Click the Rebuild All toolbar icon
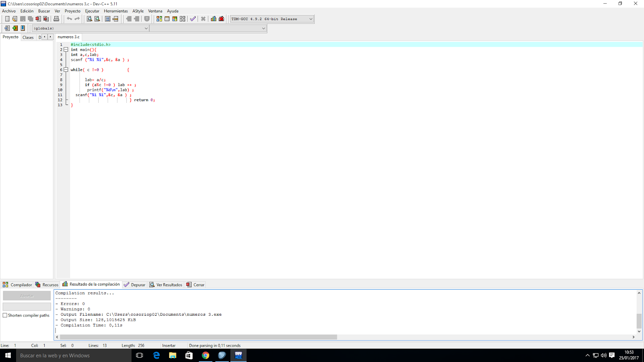Viewport: 644px width, 362px height. tap(183, 19)
